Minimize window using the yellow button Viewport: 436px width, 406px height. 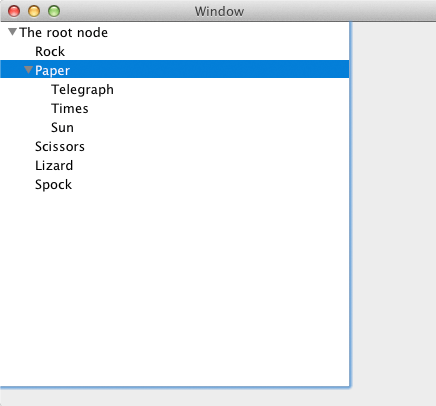(x=34, y=11)
